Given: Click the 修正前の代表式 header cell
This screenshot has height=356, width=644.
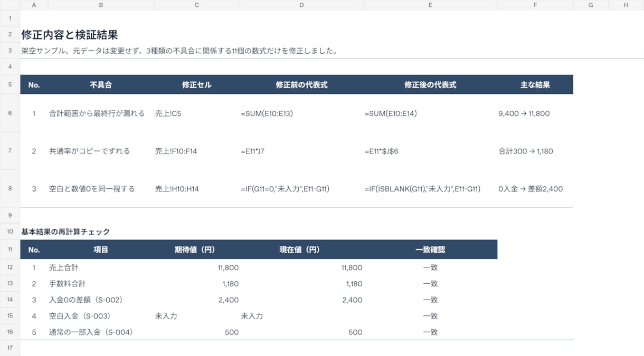Looking at the screenshot, I should point(301,84).
